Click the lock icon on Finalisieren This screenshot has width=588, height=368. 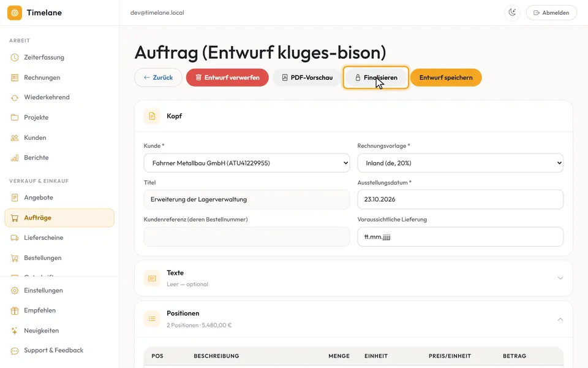pyautogui.click(x=358, y=78)
